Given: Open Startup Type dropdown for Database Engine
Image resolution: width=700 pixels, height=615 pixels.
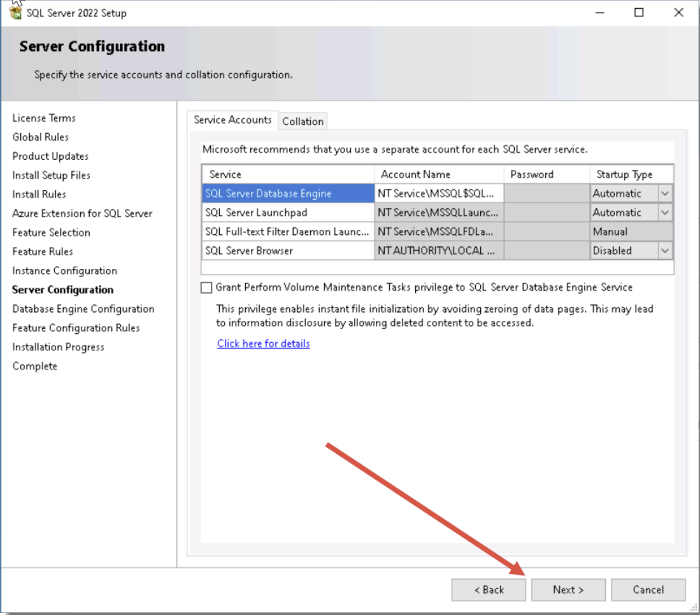Looking at the screenshot, I should click(665, 193).
